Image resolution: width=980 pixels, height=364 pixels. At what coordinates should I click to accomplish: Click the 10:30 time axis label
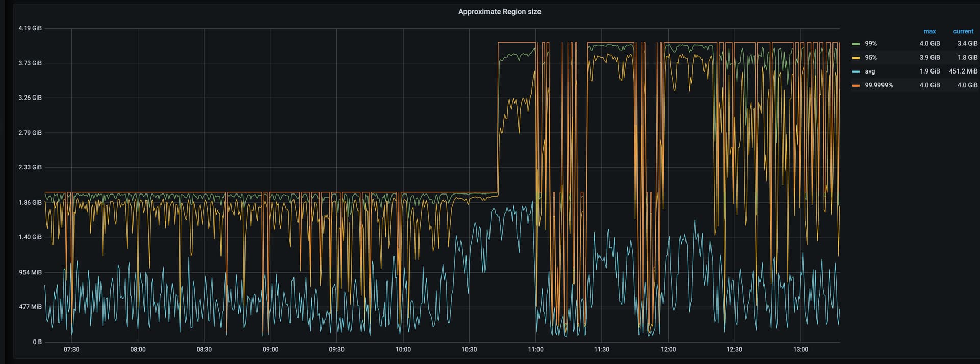pos(469,350)
